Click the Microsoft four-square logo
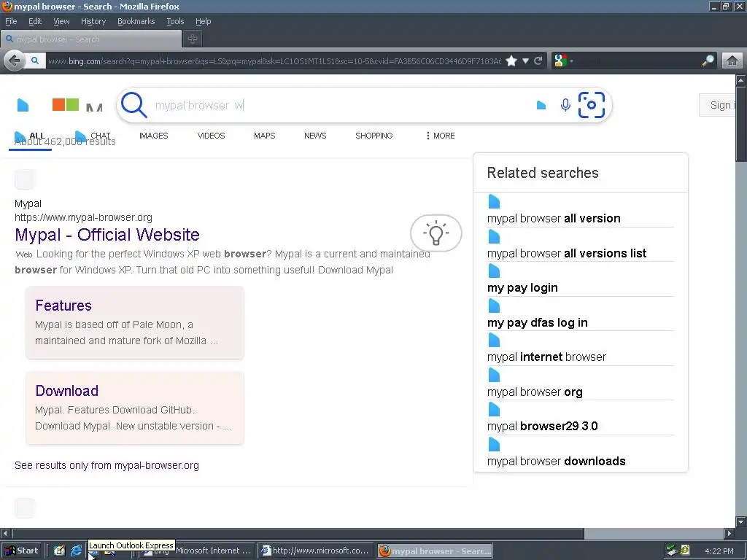The image size is (747, 560). [x=66, y=105]
